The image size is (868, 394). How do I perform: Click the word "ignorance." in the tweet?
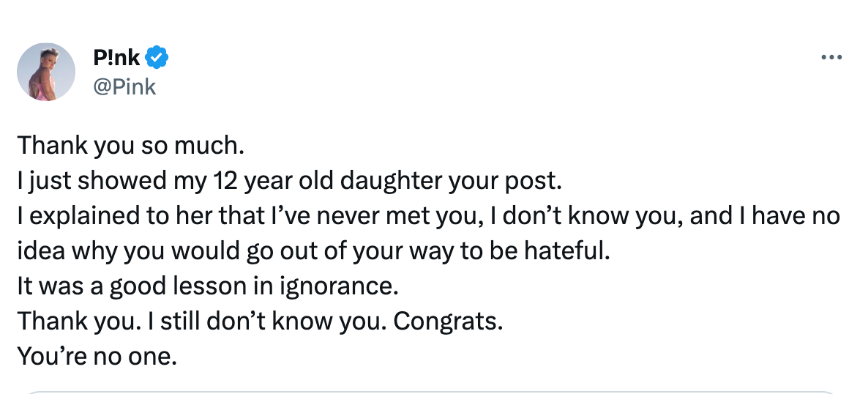coord(339,287)
